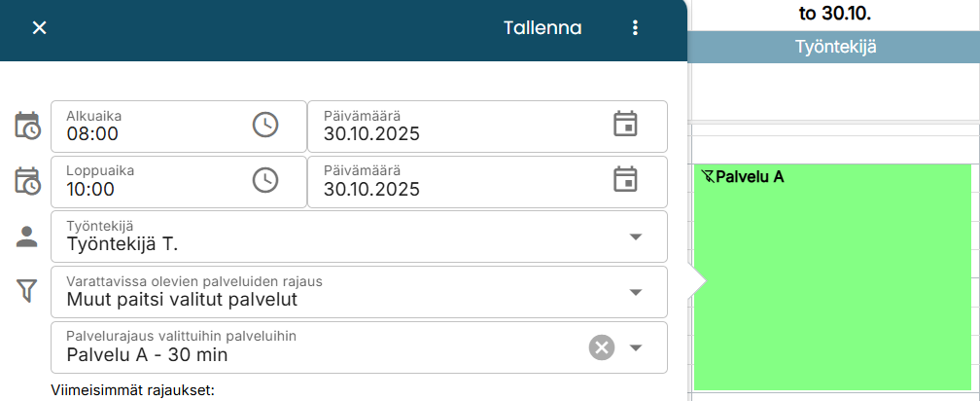
Task: Click the filter funnel icon beside rajaus
Action: [x=28, y=290]
